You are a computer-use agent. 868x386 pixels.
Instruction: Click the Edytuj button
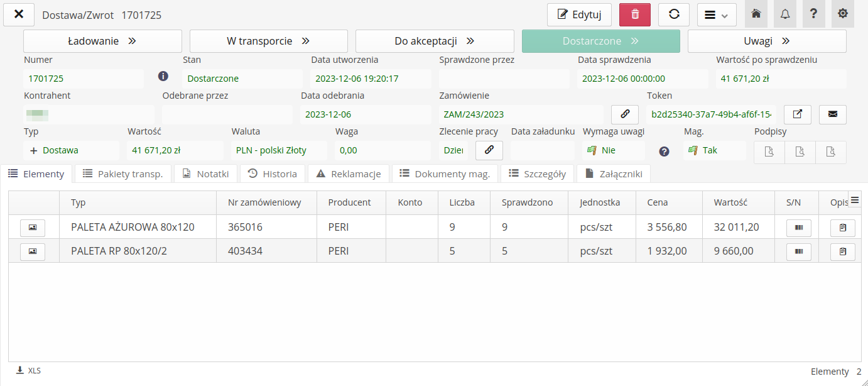(x=579, y=14)
